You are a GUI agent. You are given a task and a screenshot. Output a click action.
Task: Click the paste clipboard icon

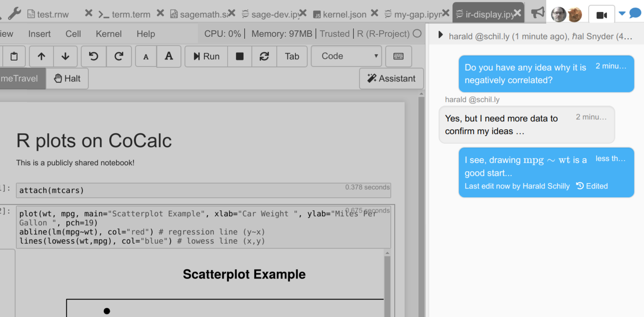14,57
